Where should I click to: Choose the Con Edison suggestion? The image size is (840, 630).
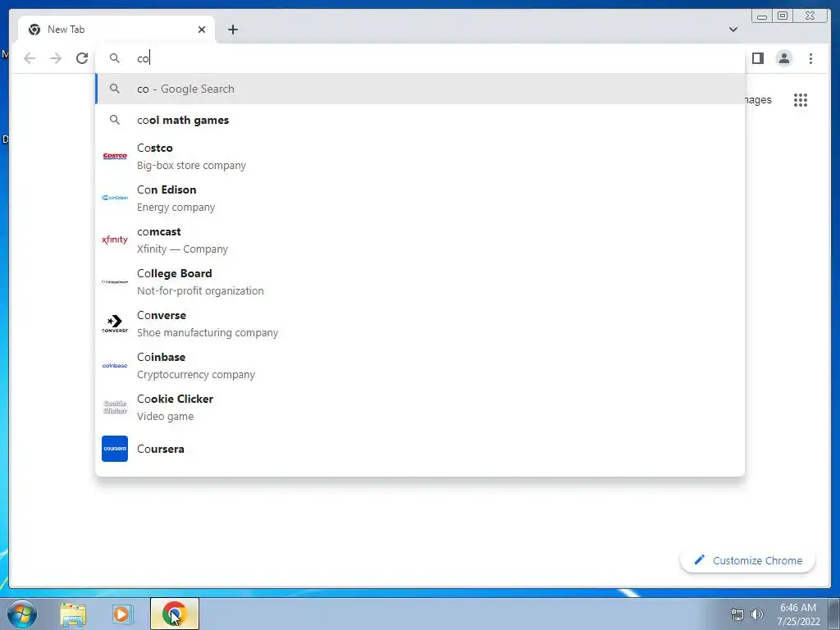pyautogui.click(x=420, y=199)
